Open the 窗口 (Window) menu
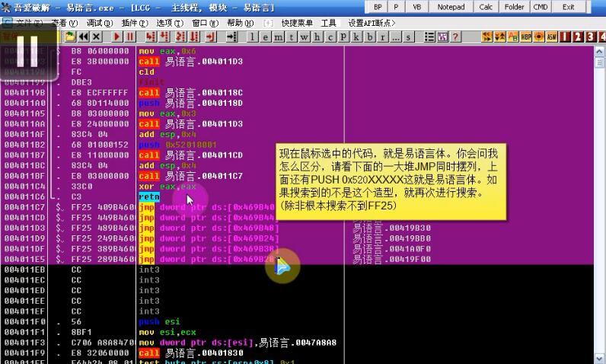 [x=205, y=23]
